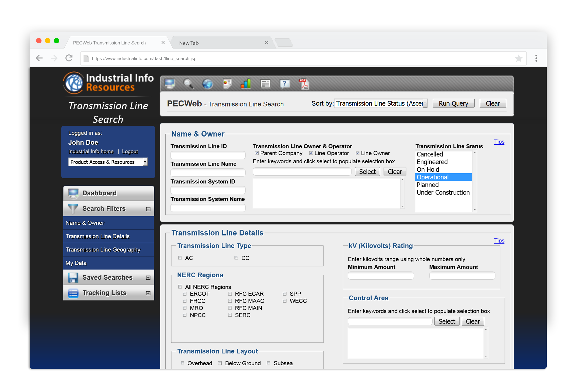Screen dimensions: 578x392
Task: Click the owner selection box scrollbar
Action: (402, 193)
